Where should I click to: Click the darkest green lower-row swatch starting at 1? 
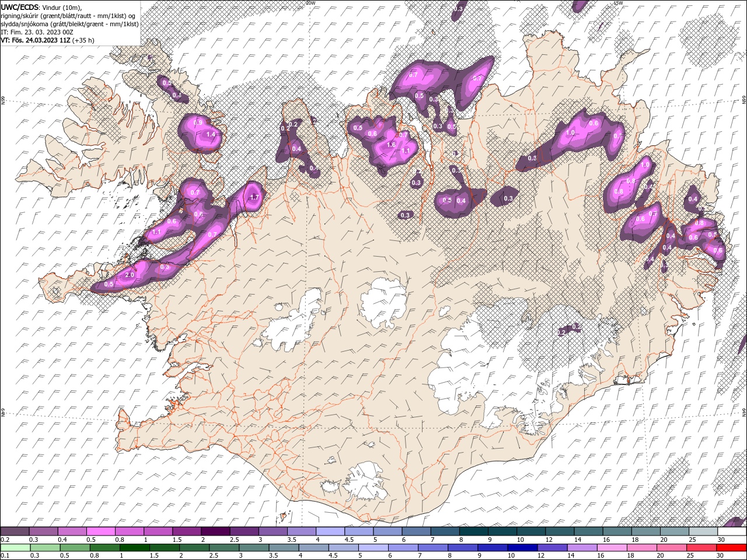[x=135, y=547]
